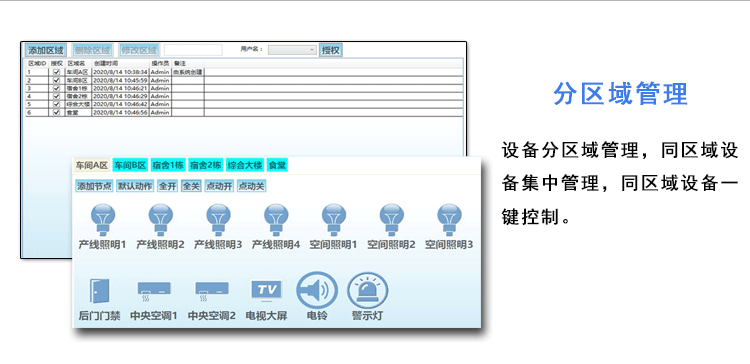
Task: Open the 综合大楼 tab
Action: click(x=245, y=165)
